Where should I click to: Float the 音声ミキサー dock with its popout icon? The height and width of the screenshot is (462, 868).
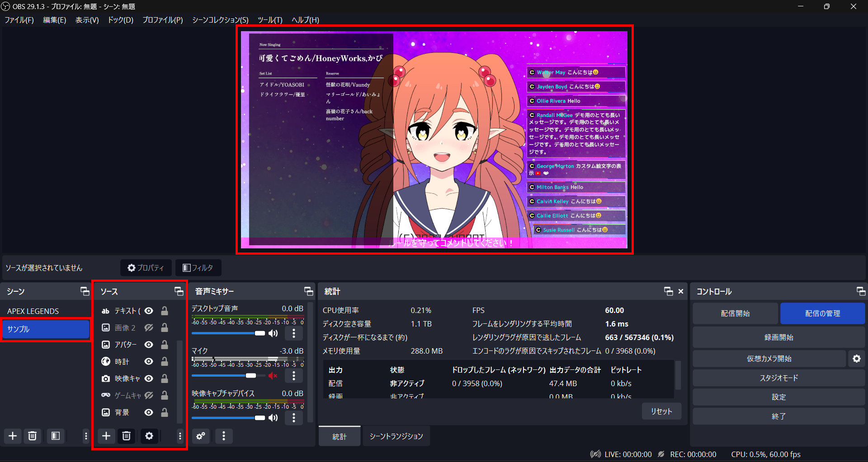coord(309,291)
